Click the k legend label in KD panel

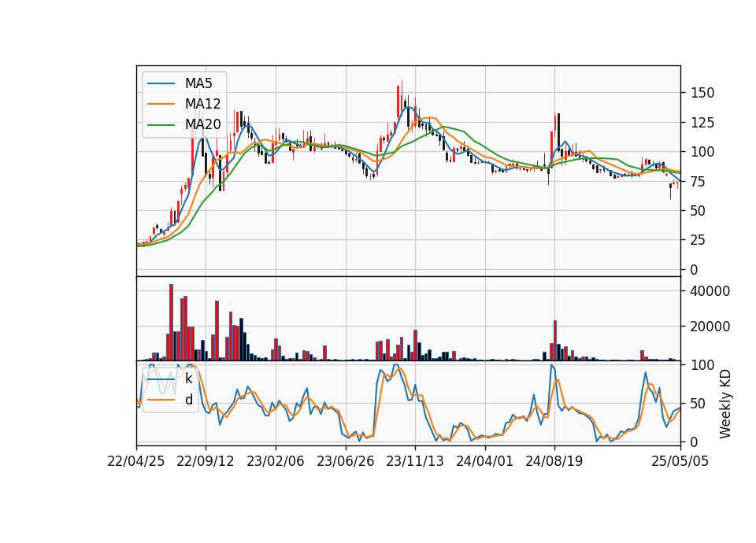[188, 379]
